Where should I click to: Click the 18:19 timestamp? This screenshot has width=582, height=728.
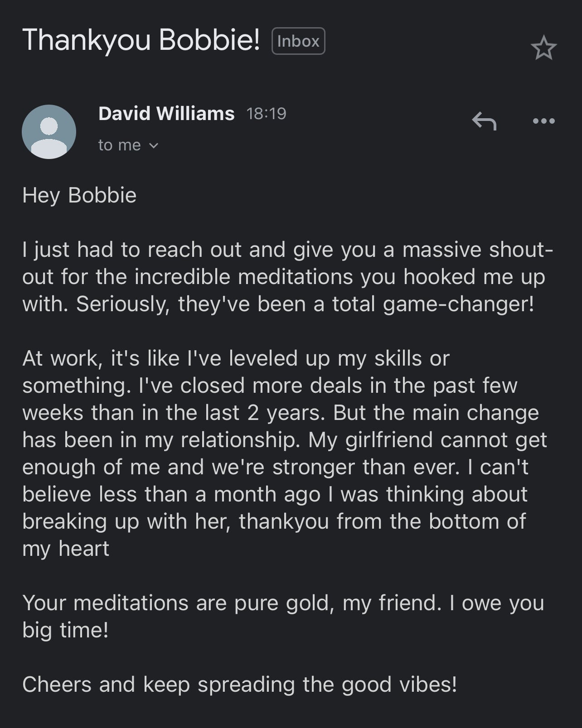(266, 113)
